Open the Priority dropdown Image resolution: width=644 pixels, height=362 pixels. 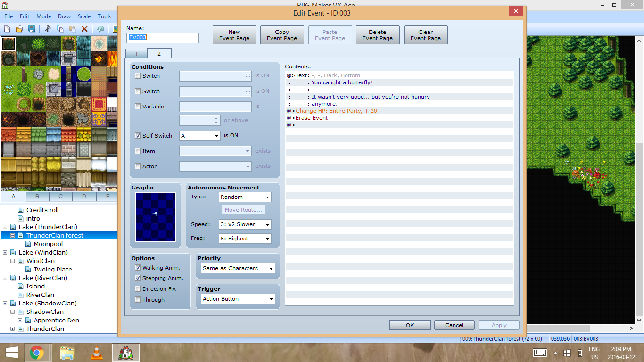tap(238, 268)
